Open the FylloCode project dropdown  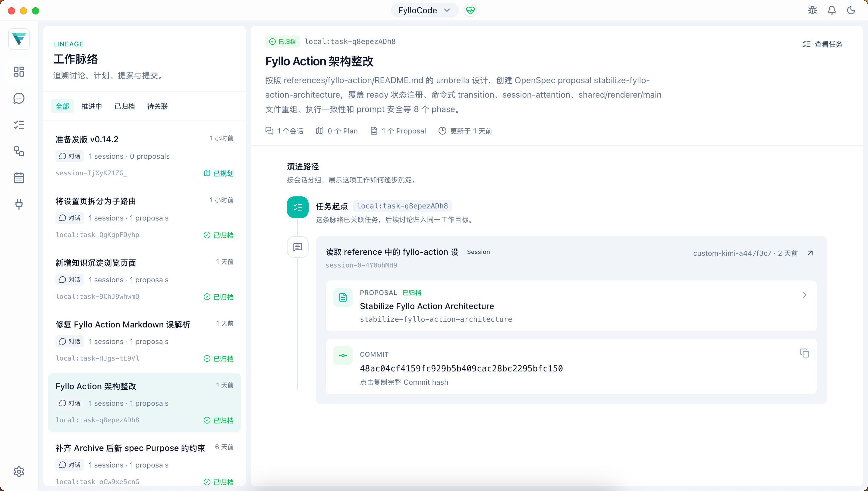(x=424, y=11)
